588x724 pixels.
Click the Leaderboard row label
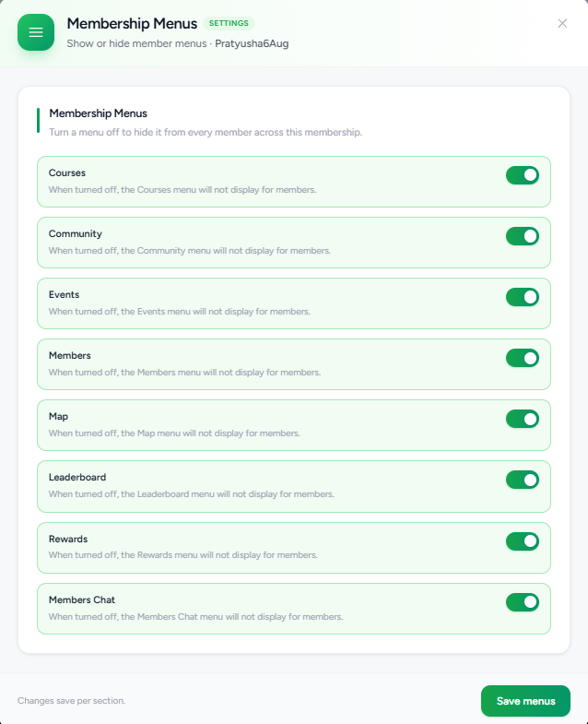coord(77,477)
